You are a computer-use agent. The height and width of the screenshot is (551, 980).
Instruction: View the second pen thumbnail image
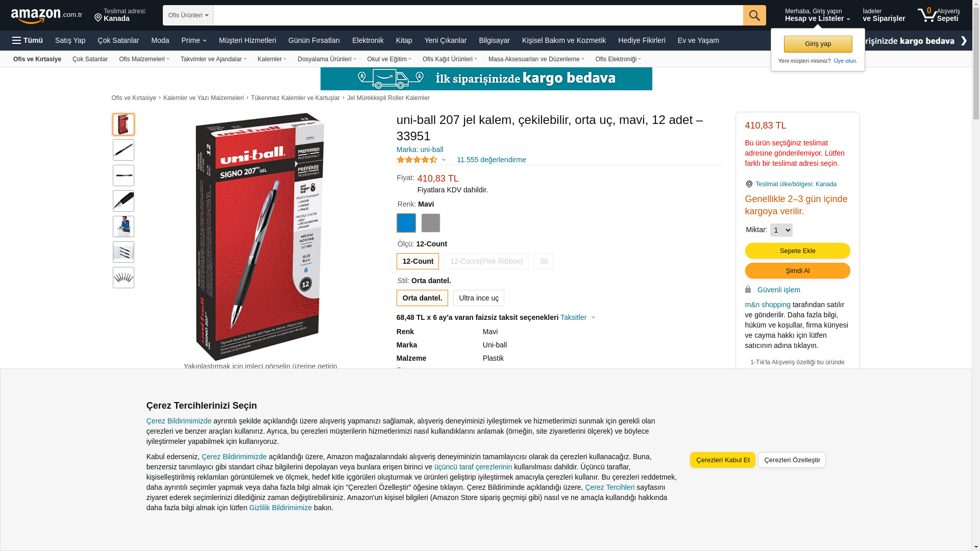124,150
